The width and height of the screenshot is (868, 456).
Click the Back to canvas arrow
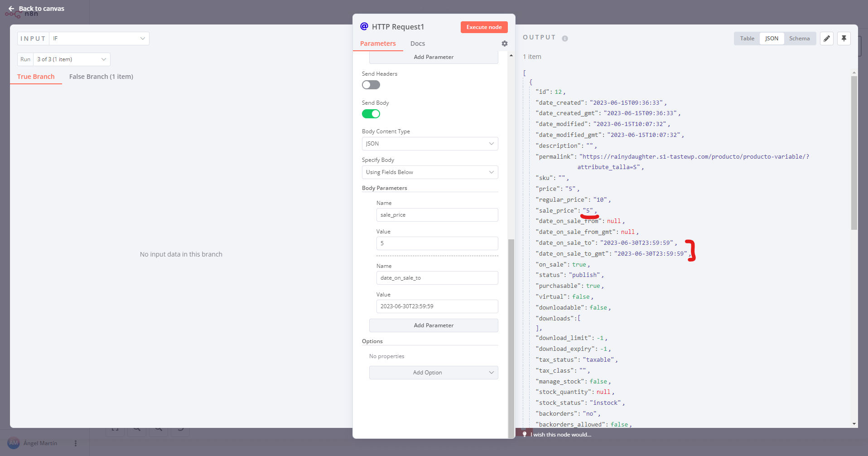(x=11, y=9)
